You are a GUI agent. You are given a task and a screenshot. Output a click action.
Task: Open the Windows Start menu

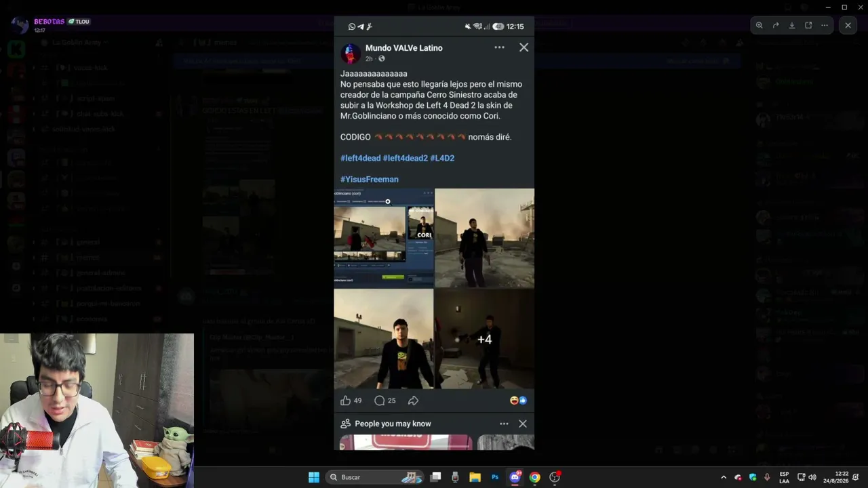point(314,477)
